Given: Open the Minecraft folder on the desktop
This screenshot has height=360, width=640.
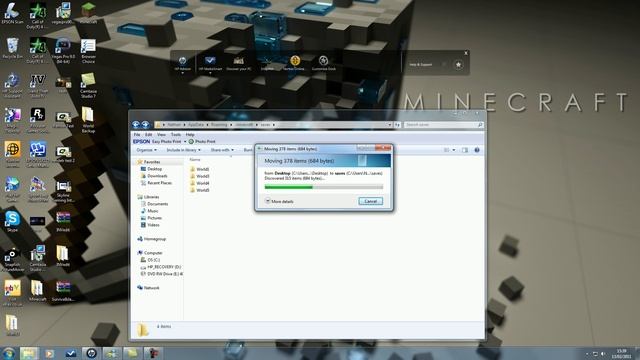Looking at the screenshot, I should coord(38,291).
